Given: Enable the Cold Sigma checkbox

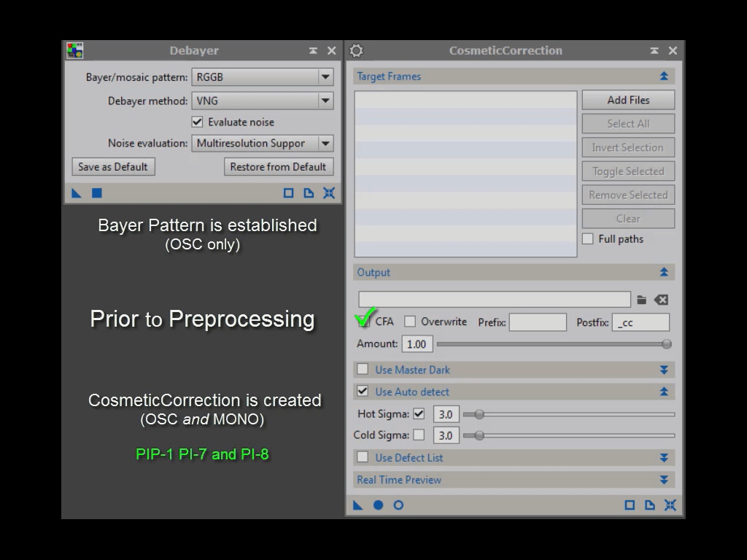Looking at the screenshot, I should click(x=419, y=435).
